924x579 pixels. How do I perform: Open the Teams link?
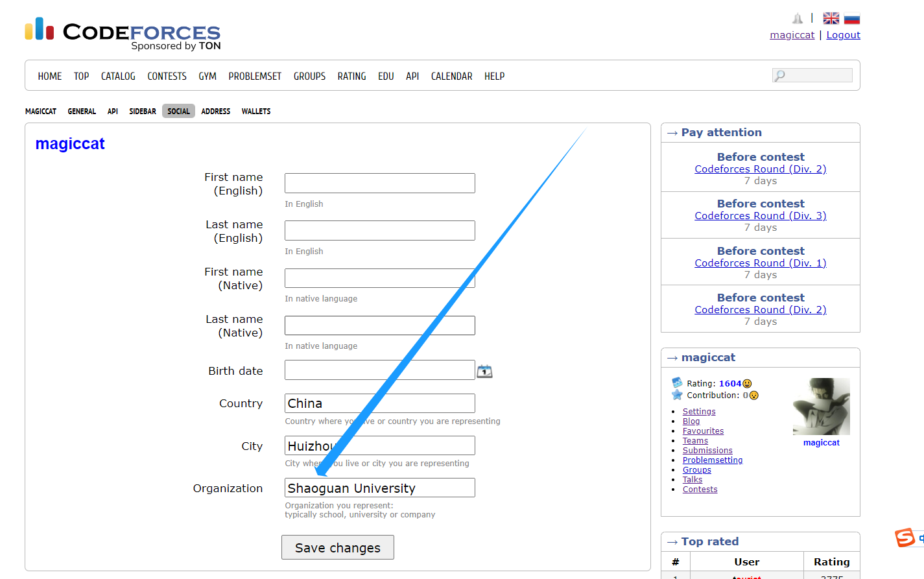pyautogui.click(x=695, y=441)
